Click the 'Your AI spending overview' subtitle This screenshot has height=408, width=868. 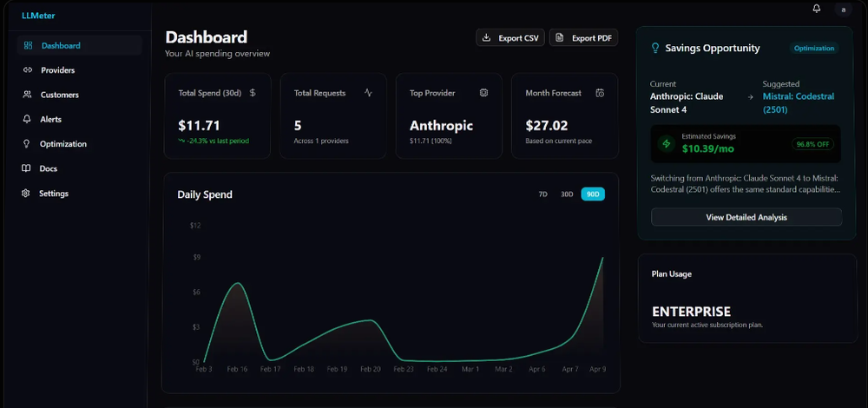click(218, 54)
